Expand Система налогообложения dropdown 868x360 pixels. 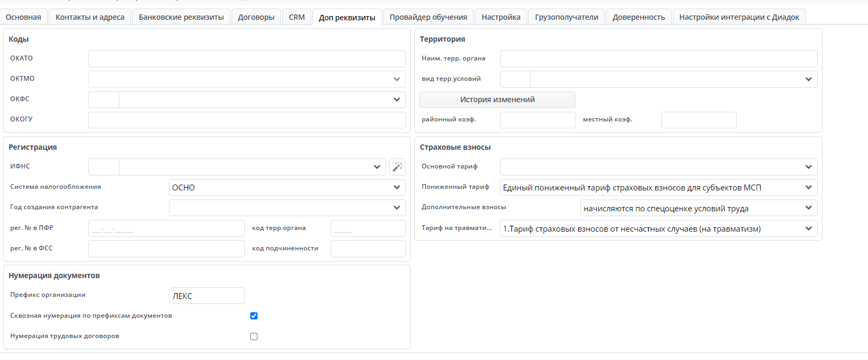tap(396, 187)
